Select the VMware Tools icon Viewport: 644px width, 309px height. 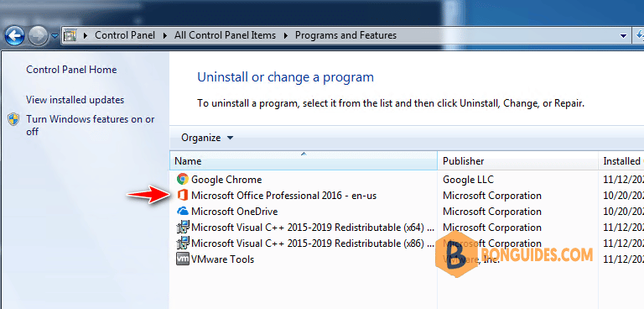tap(182, 259)
